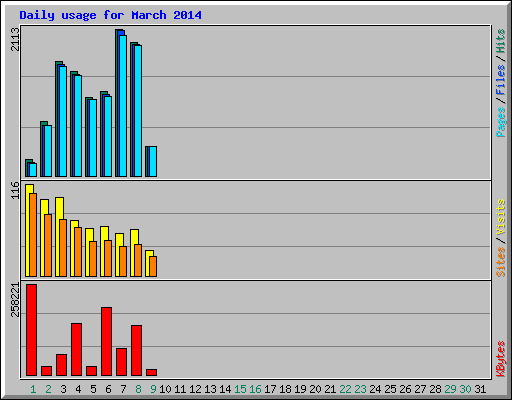Click the day 7 hits bar

117,103
